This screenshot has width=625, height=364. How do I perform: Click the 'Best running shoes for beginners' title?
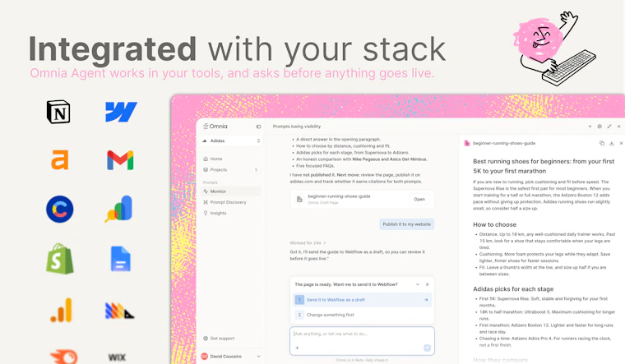544,166
